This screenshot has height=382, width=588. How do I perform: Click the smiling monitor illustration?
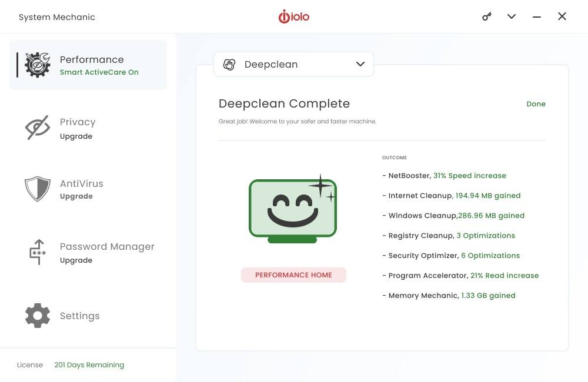[293, 209]
